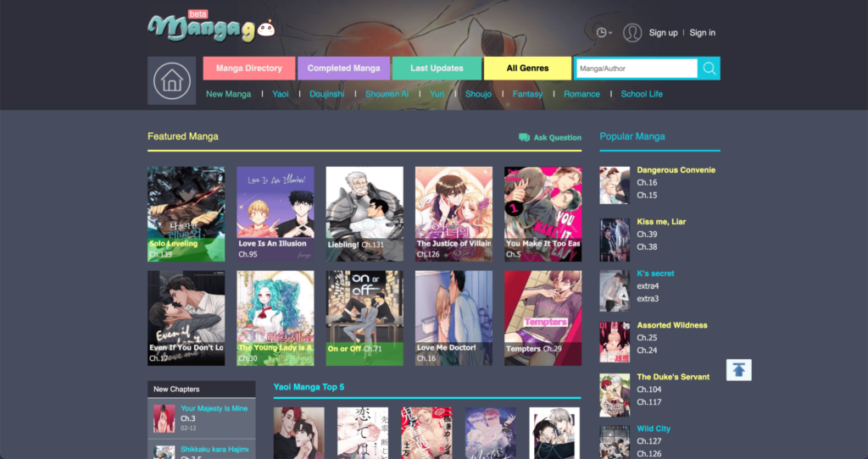Expand the reading history clock dropdown
This screenshot has width=868, height=459.
pos(604,33)
